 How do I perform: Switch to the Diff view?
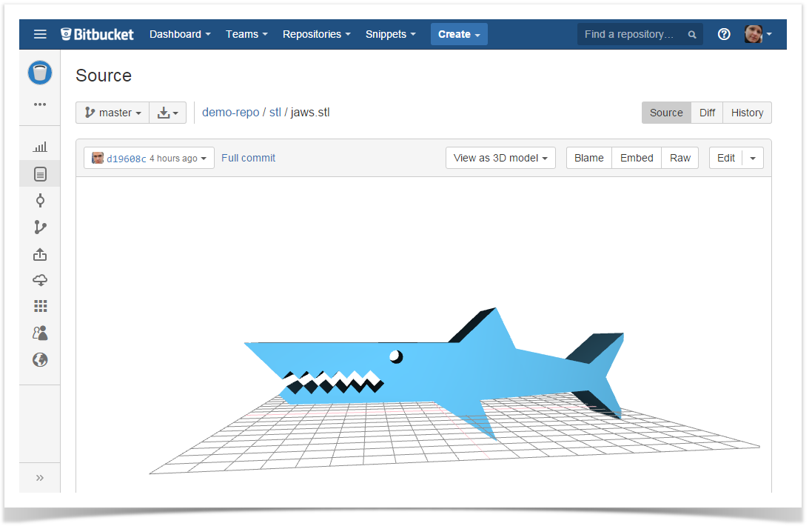707,113
